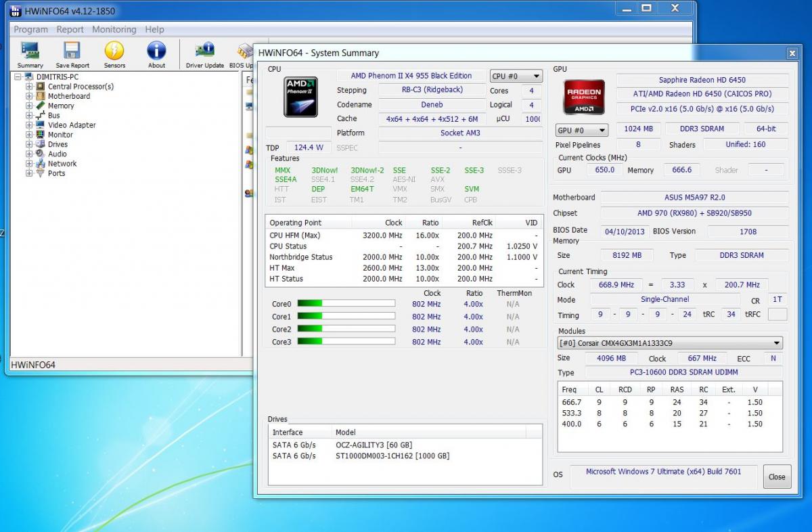
Task: Open the Help menu
Action: 154,30
